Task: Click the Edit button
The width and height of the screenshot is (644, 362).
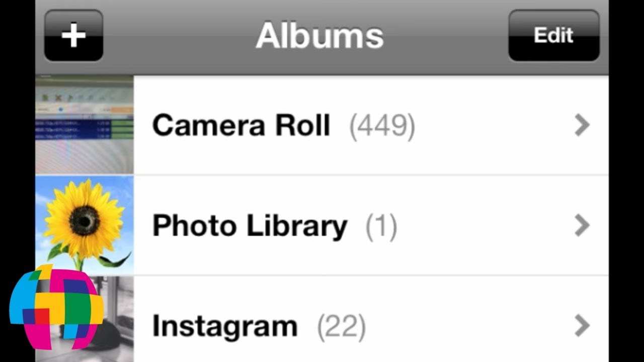Action: (x=553, y=36)
